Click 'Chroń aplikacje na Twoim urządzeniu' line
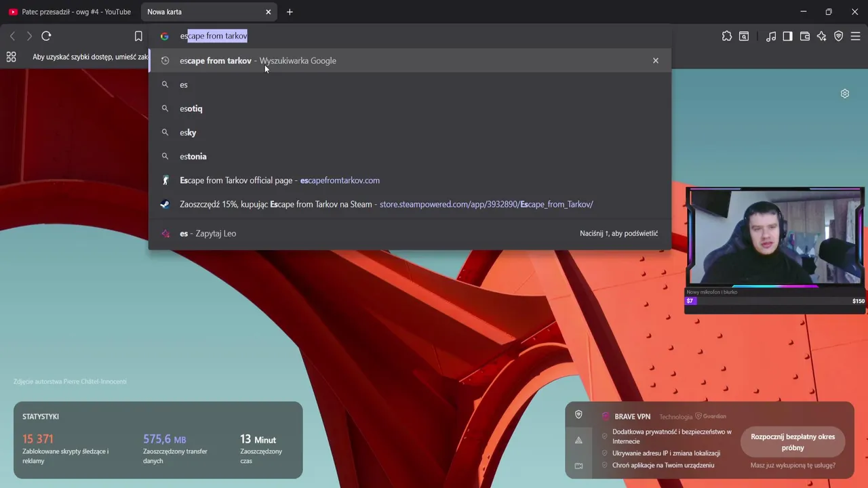Image resolution: width=868 pixels, height=488 pixels. (x=663, y=466)
